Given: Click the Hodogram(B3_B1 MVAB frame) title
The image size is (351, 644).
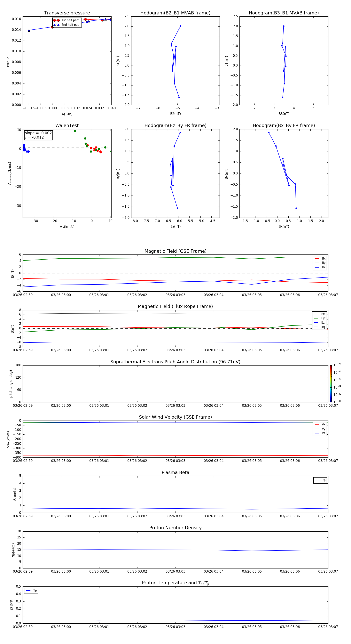Looking at the screenshot, I should click(x=284, y=13).
